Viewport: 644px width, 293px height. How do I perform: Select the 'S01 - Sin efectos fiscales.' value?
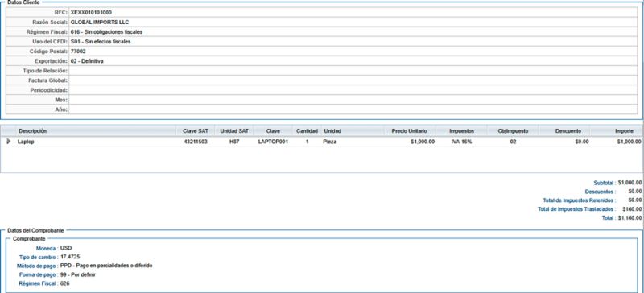tap(101, 42)
